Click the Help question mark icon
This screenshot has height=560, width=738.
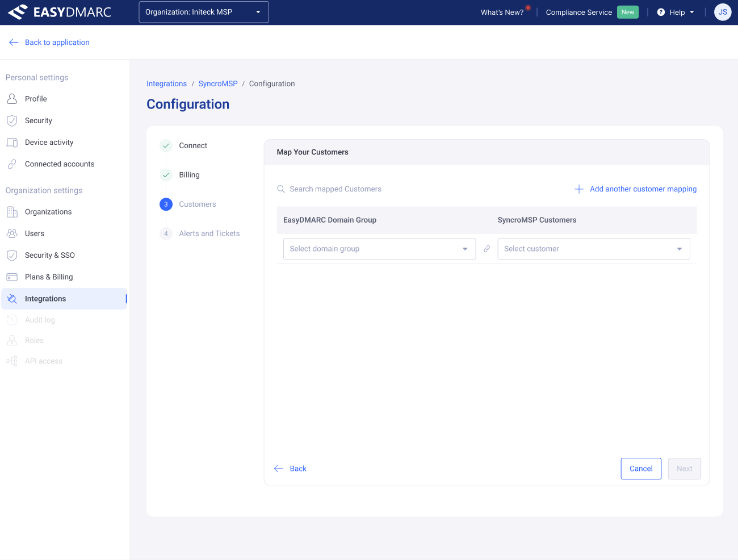pyautogui.click(x=661, y=12)
